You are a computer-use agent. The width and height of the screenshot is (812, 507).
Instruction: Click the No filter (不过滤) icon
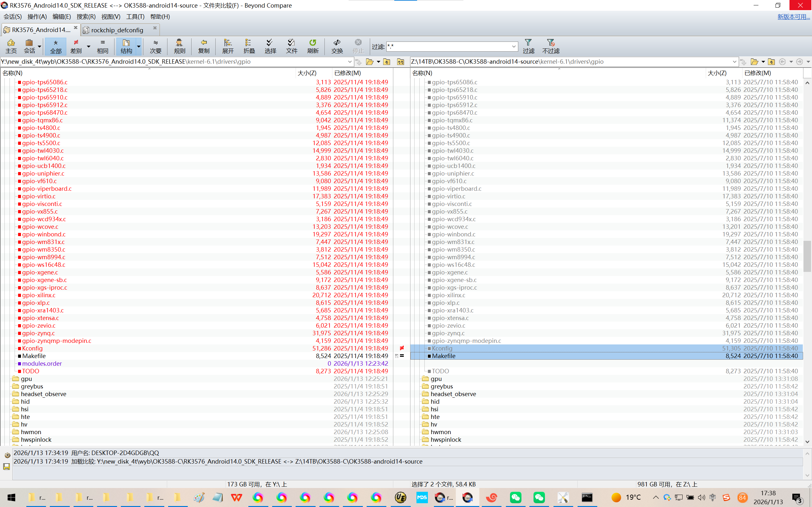pos(550,46)
